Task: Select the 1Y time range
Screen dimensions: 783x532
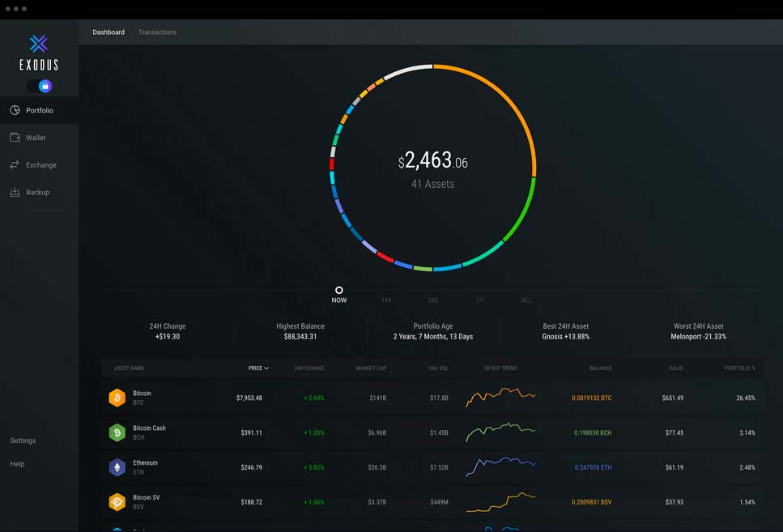Action: tap(480, 300)
